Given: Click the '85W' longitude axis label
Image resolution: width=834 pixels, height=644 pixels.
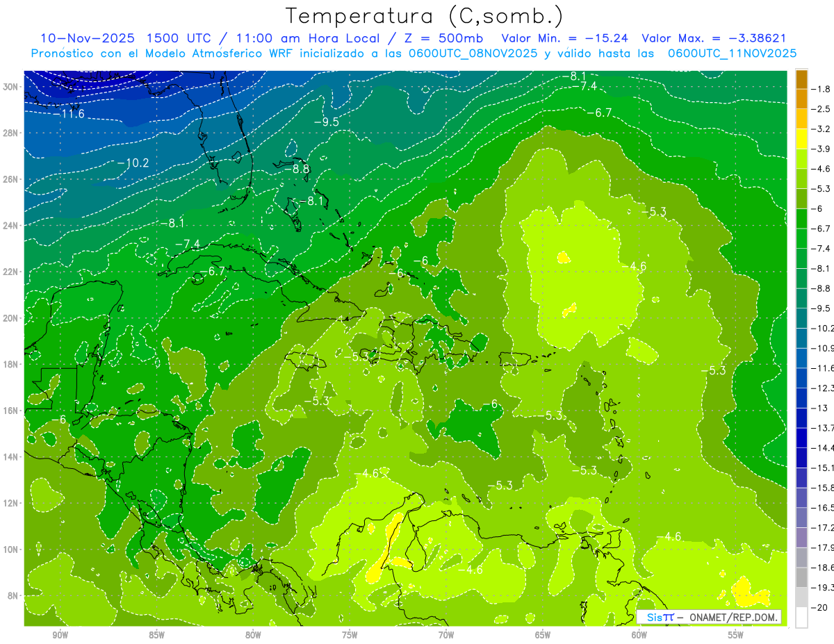Looking at the screenshot, I should pos(156,635).
